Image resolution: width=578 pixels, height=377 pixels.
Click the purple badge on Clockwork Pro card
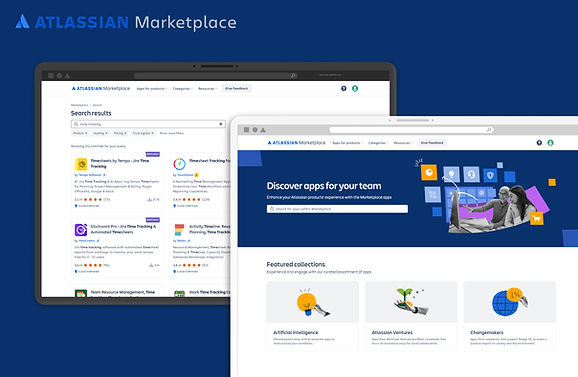tap(153, 220)
